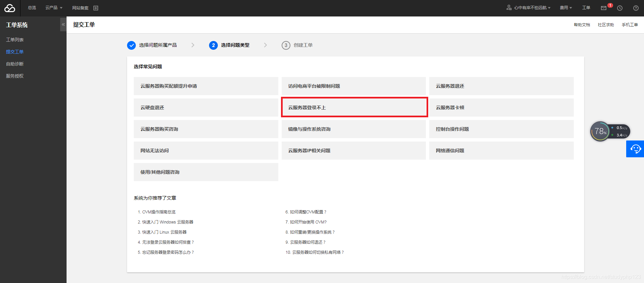Choose the 网站无法访问 issue type

tap(206, 151)
